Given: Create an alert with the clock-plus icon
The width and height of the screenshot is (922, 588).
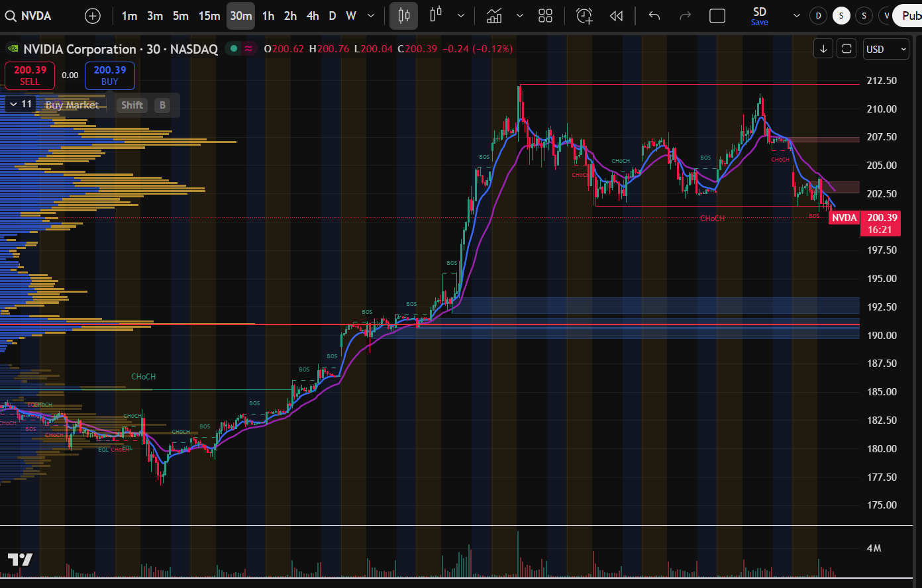Looking at the screenshot, I should (x=584, y=16).
